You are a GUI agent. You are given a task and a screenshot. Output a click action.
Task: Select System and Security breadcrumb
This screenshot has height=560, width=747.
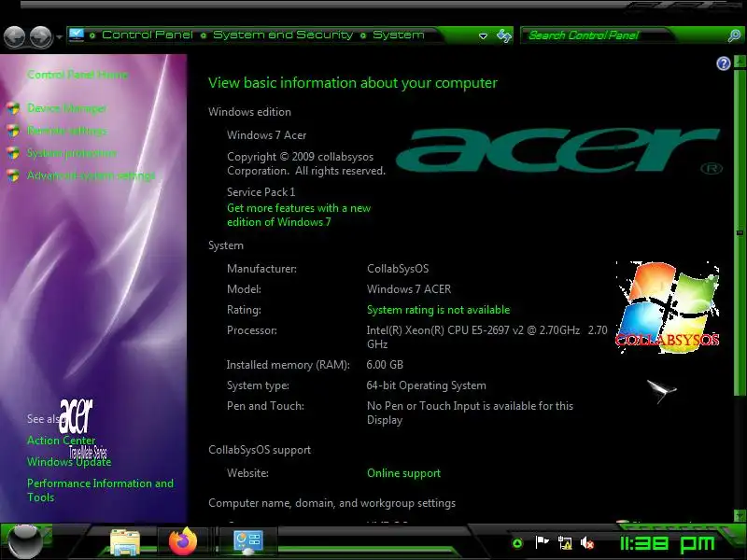pyautogui.click(x=283, y=35)
